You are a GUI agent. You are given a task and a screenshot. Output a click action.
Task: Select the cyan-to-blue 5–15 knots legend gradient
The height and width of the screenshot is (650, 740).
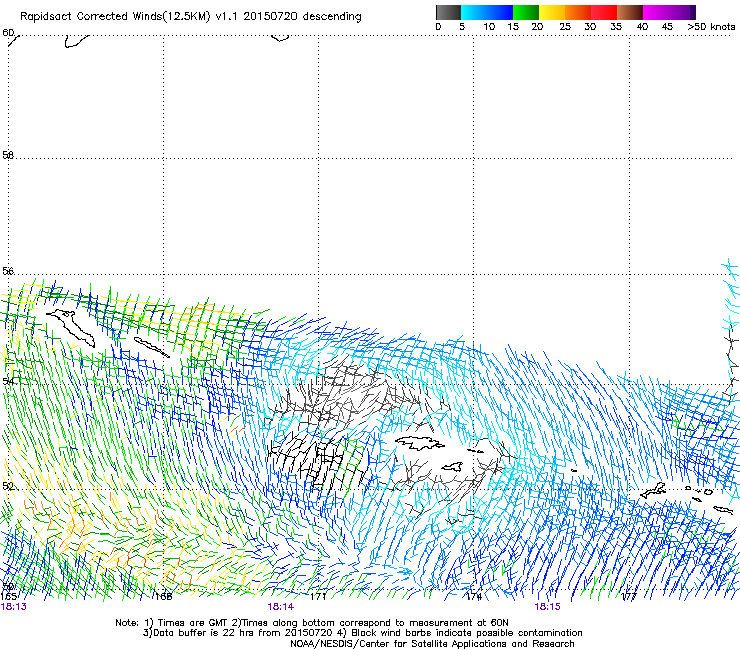487,12
